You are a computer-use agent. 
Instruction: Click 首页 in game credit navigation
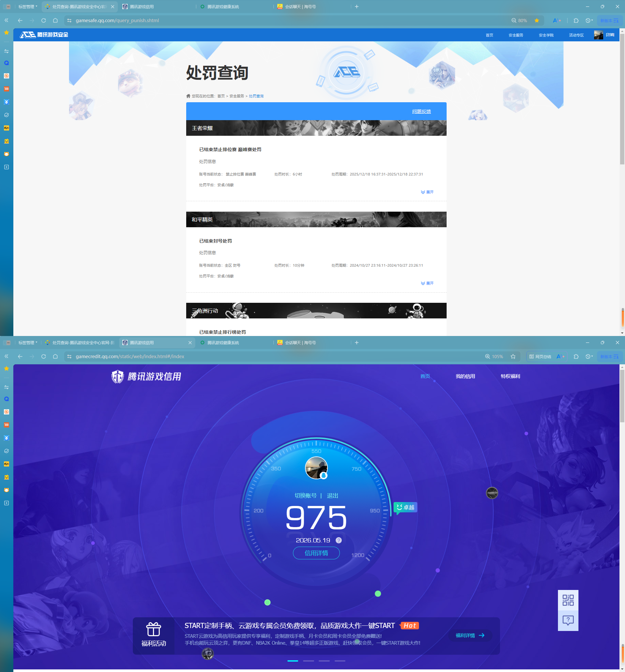point(425,376)
